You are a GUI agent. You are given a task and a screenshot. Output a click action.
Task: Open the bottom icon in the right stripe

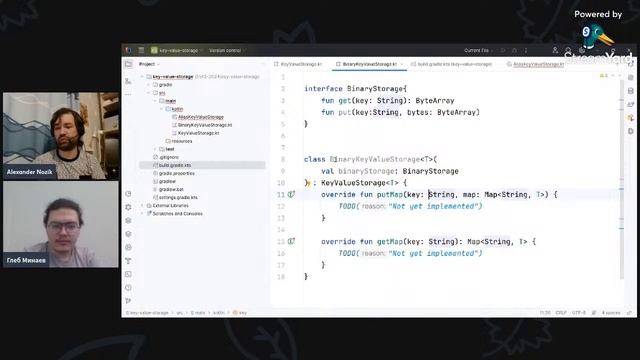click(x=631, y=131)
